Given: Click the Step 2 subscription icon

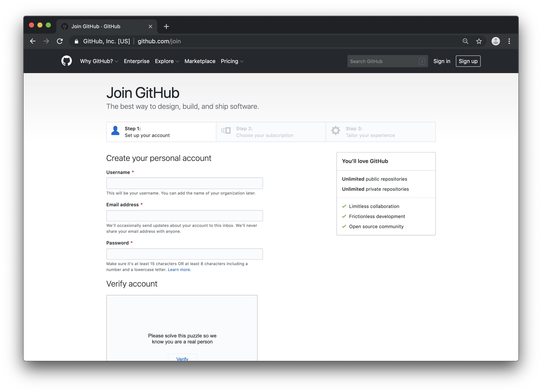Looking at the screenshot, I should click(x=226, y=130).
